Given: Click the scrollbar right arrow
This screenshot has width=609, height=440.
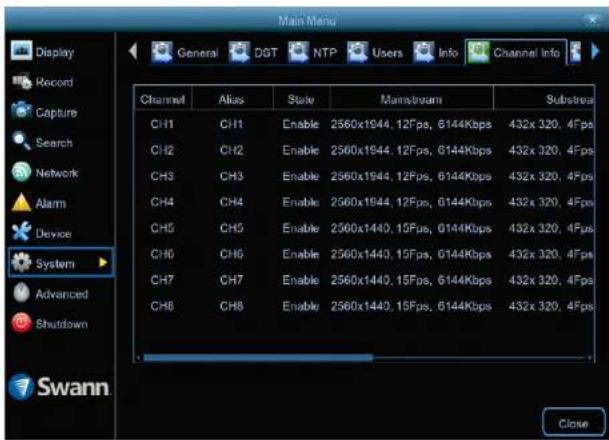Looking at the screenshot, I should click(x=589, y=358).
